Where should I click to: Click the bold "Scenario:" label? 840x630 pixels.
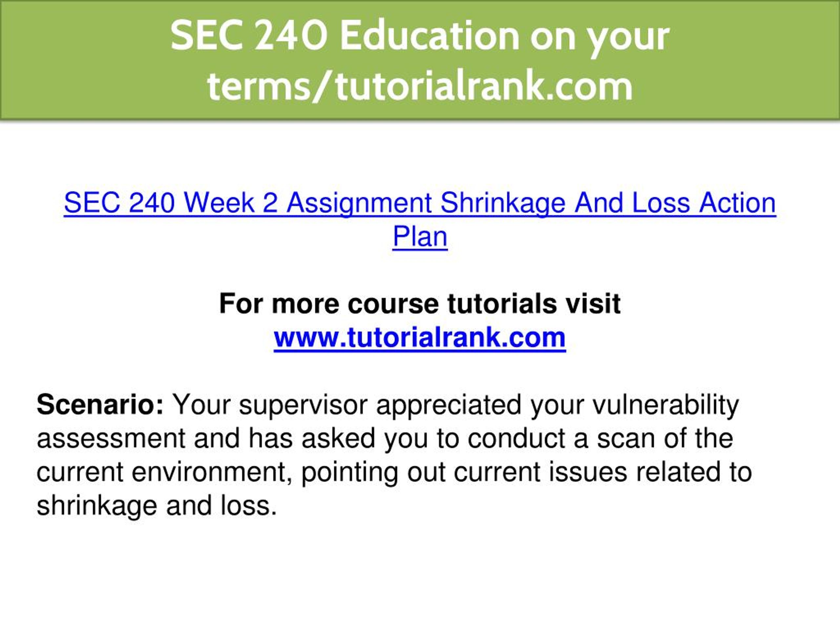coord(100,405)
